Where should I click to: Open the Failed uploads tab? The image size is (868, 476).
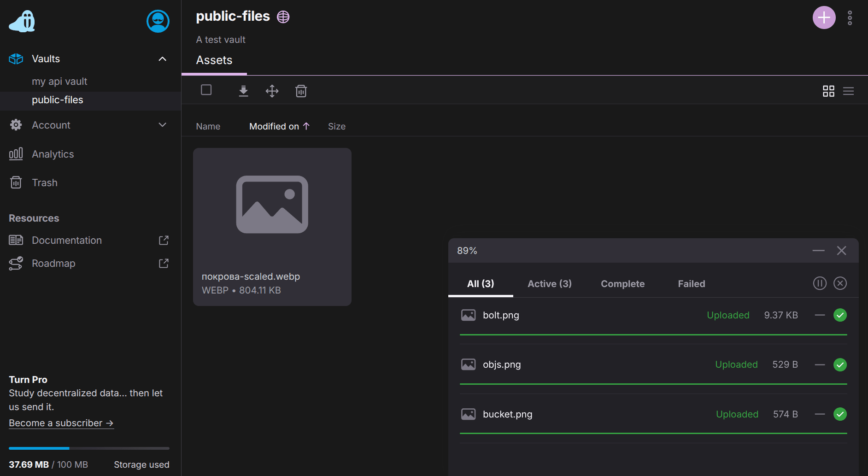[691, 284]
